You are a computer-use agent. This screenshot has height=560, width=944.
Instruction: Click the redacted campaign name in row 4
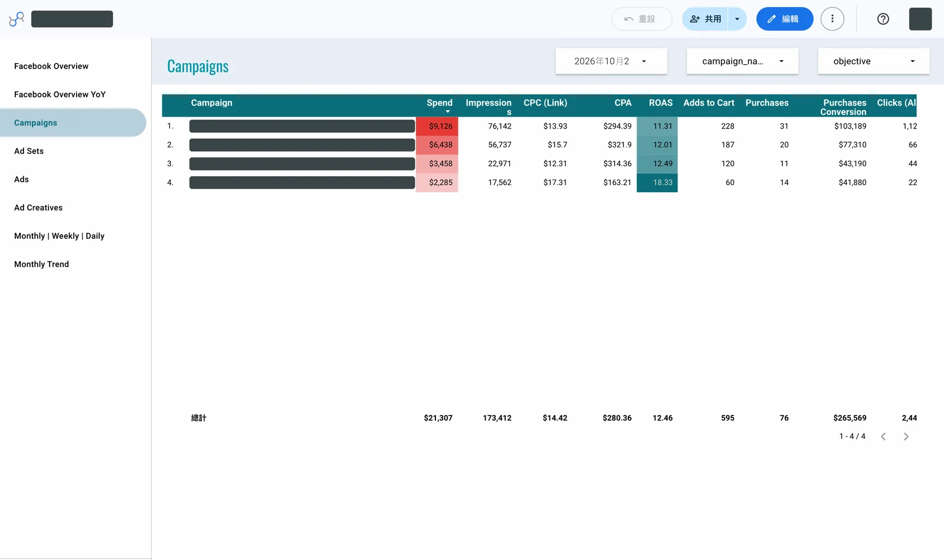[302, 183]
